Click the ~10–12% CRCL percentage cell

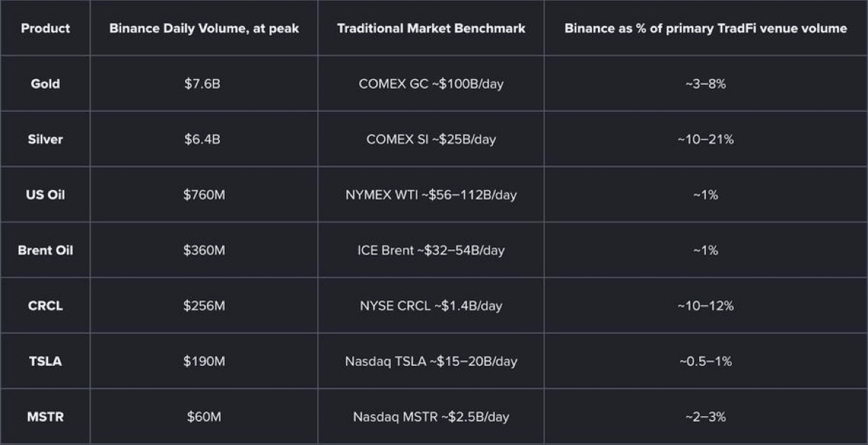click(x=706, y=305)
